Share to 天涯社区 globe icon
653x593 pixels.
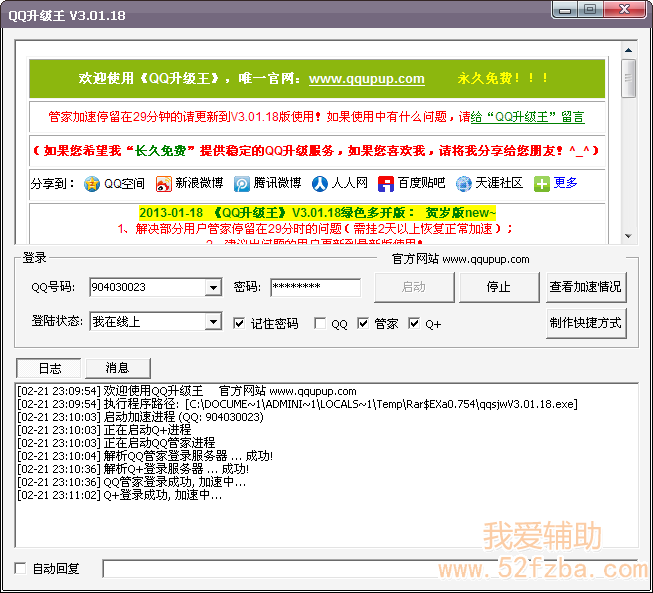click(x=464, y=184)
